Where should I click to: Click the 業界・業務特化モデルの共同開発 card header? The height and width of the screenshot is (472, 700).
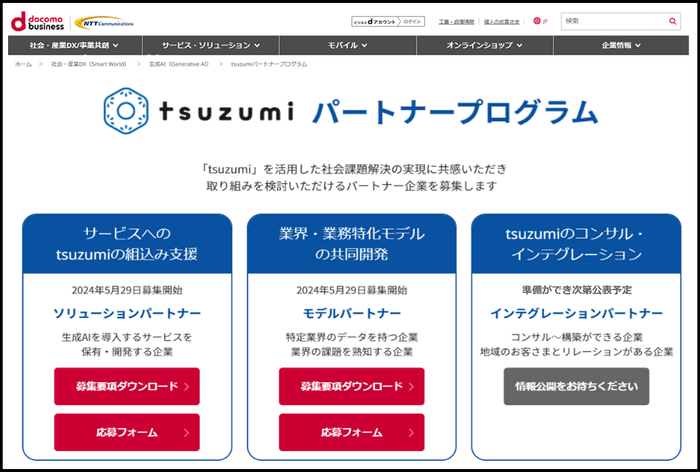[352, 244]
